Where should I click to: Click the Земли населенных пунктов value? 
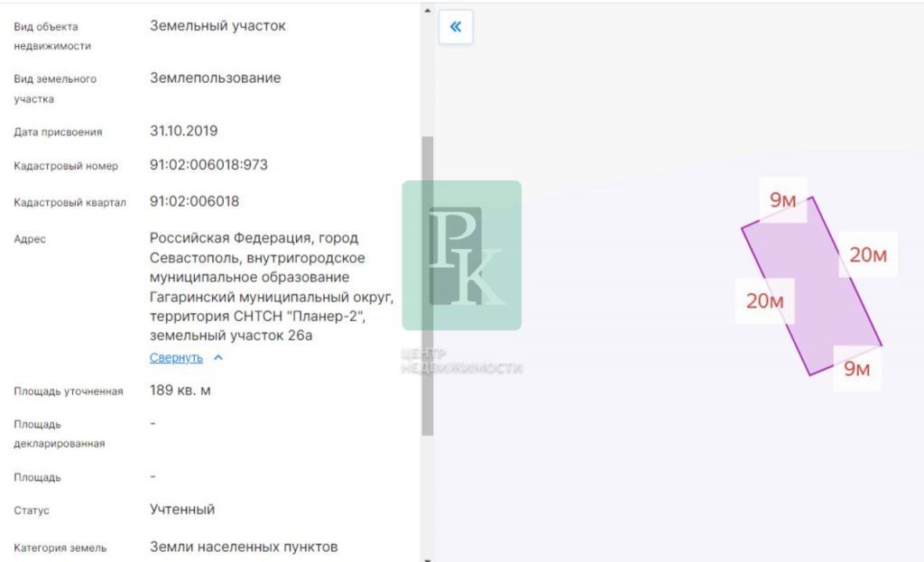point(244,548)
